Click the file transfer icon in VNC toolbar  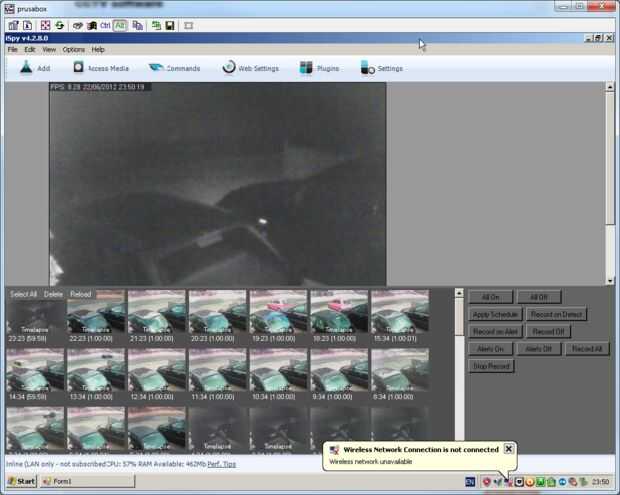138,26
